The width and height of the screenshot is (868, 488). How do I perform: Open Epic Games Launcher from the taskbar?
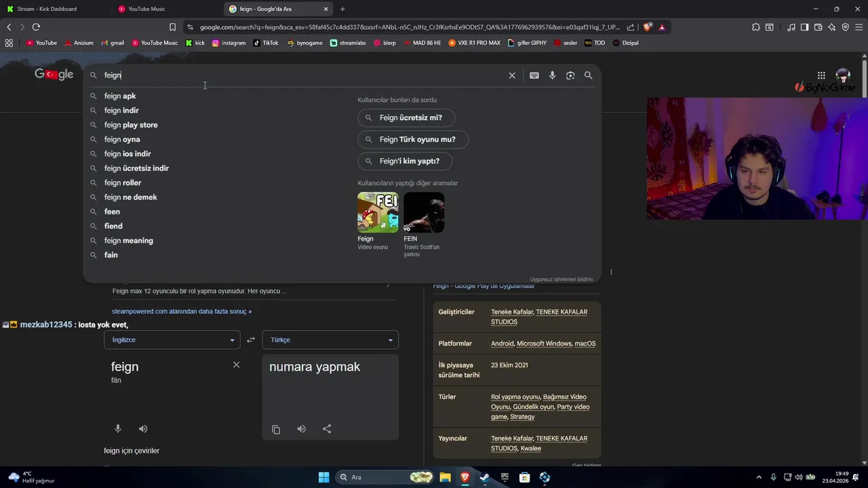coord(505,477)
